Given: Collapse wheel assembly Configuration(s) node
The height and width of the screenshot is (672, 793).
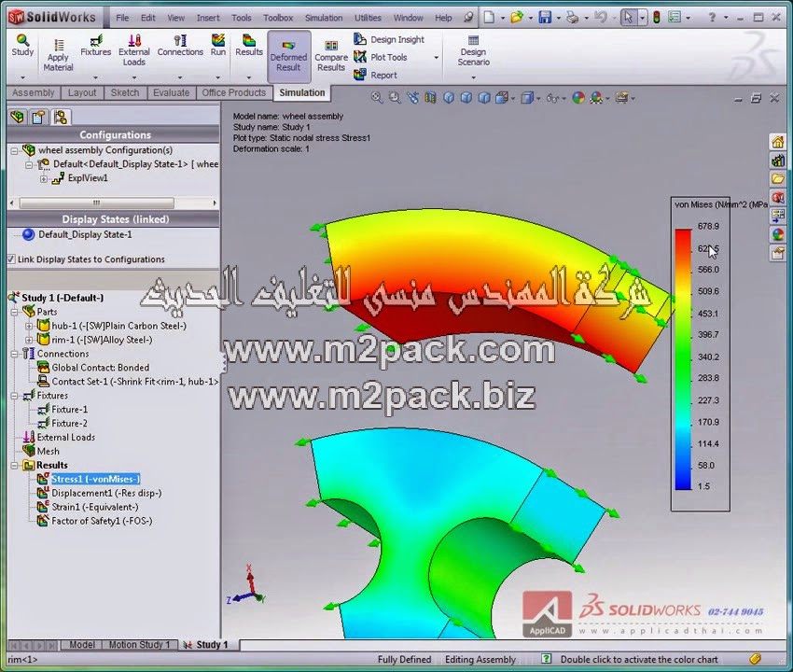Looking at the screenshot, I should tap(14, 151).
